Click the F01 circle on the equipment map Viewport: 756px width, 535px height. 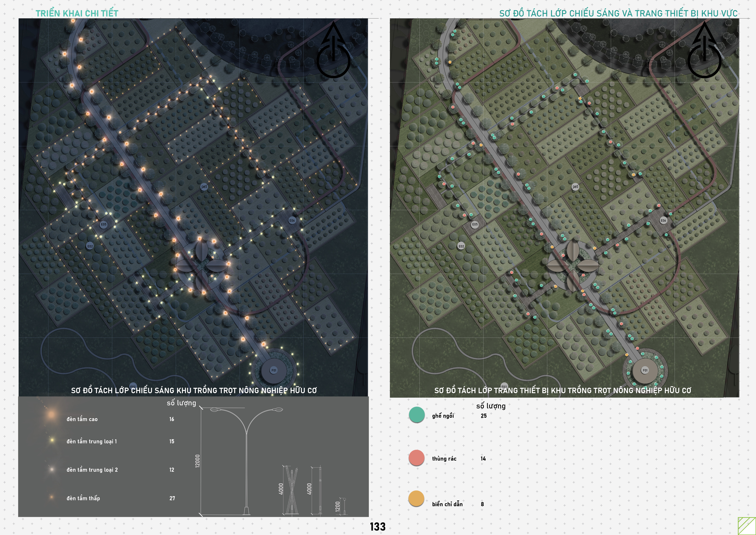tap(645, 370)
